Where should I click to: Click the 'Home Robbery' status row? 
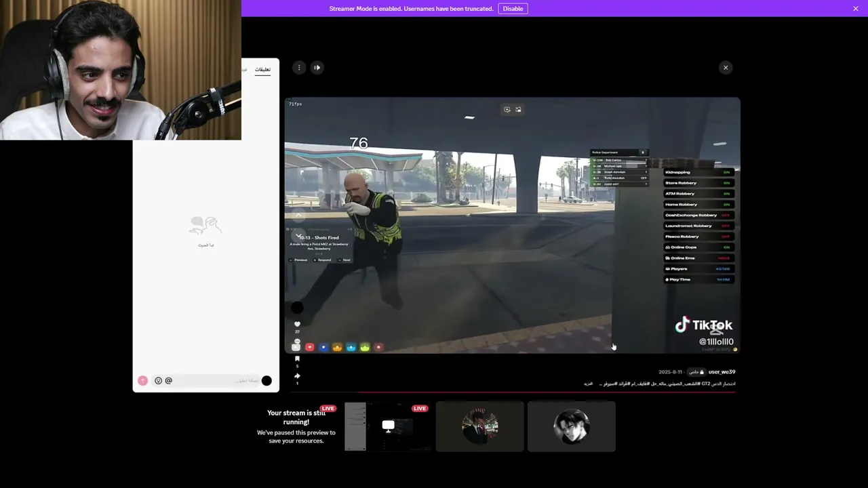(699, 204)
